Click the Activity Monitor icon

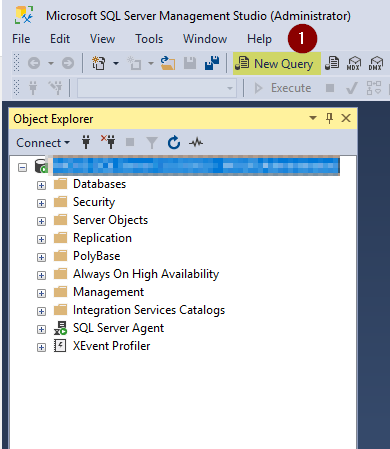click(196, 143)
